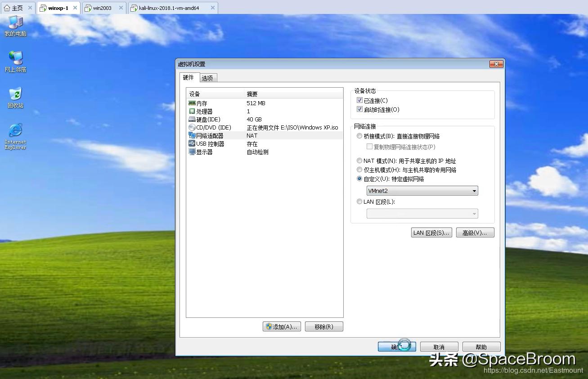The width and height of the screenshot is (588, 379).
Task: Click the 确定 button to confirm
Action: coord(396,346)
